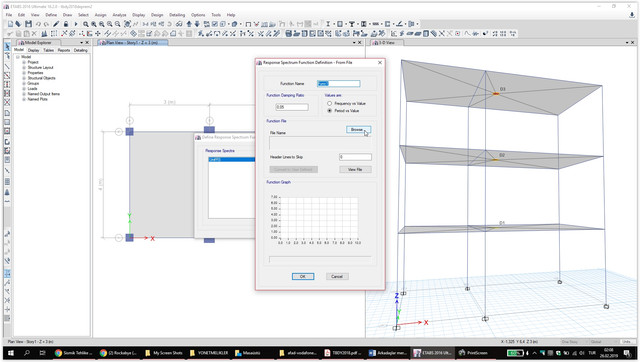Click OK in Response Spectrum dialog

tap(303, 276)
